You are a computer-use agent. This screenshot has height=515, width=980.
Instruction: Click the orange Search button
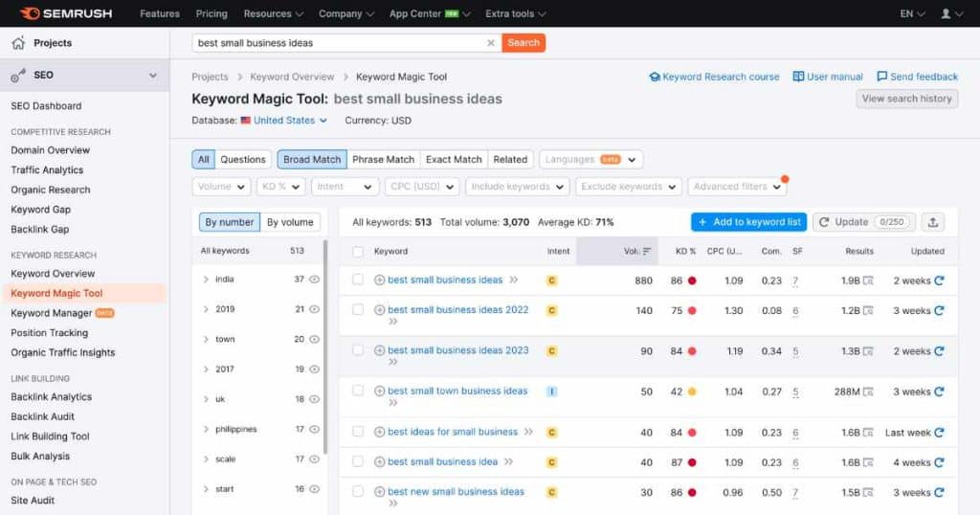523,42
